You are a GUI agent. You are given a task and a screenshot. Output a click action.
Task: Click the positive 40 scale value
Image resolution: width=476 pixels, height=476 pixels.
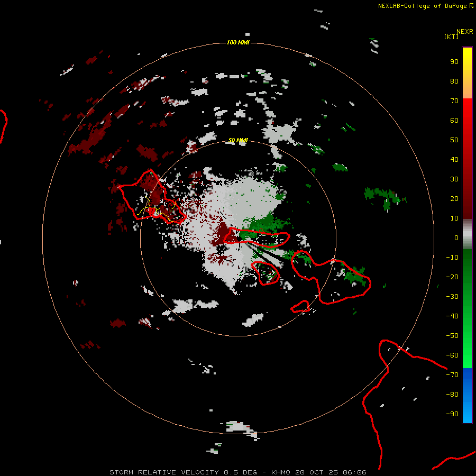pyautogui.click(x=454, y=159)
